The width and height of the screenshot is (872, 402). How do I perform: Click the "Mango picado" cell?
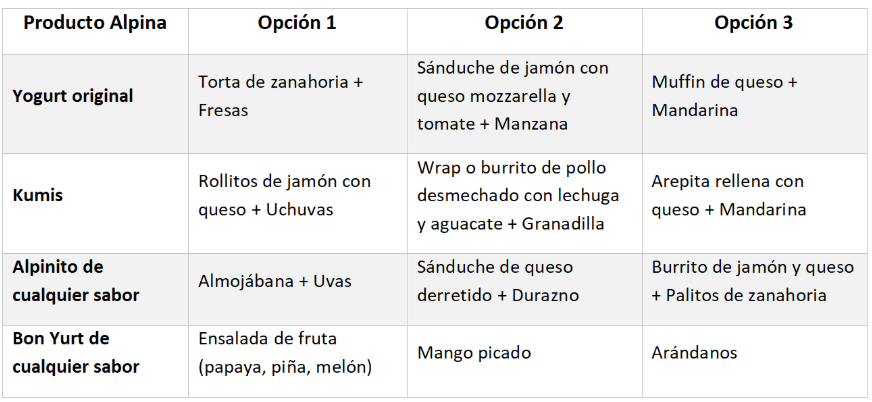pos(474,353)
